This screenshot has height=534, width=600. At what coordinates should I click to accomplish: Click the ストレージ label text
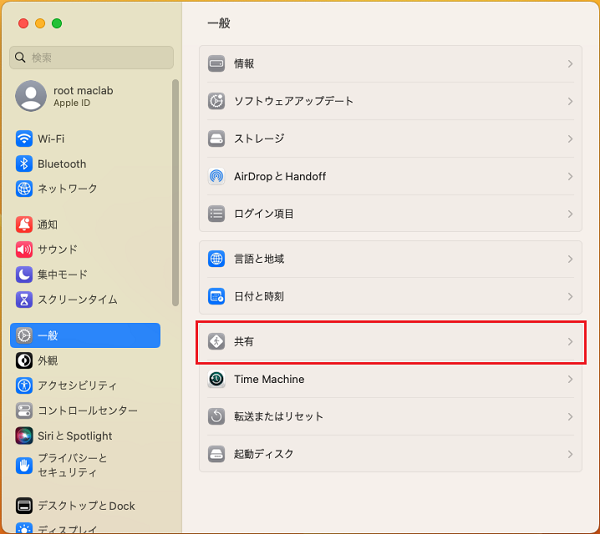coord(259,138)
